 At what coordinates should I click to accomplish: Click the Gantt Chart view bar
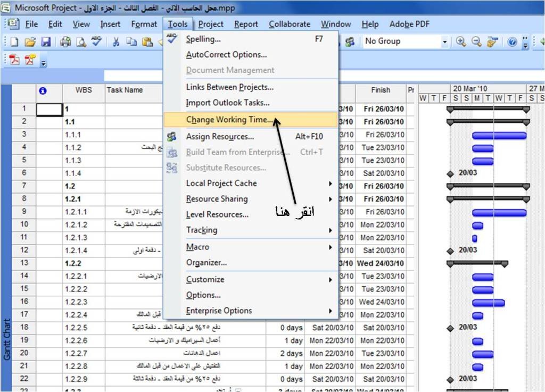[x=6, y=238]
